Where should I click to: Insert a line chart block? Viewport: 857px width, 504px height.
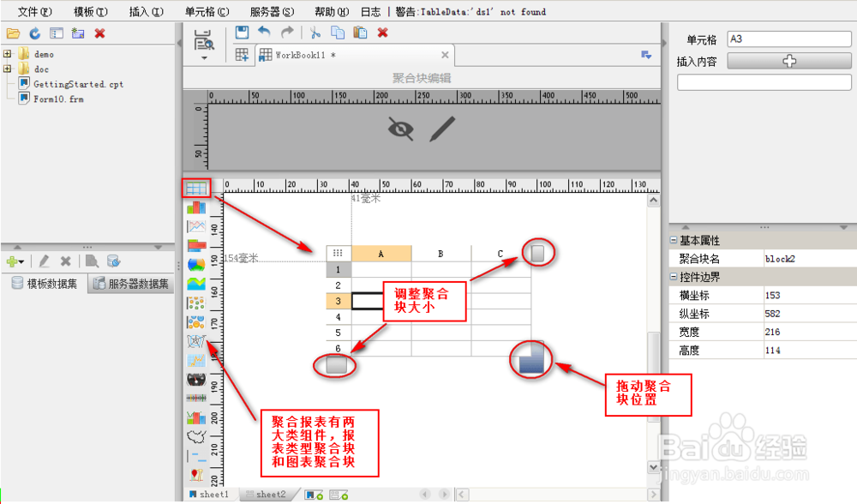[195, 225]
